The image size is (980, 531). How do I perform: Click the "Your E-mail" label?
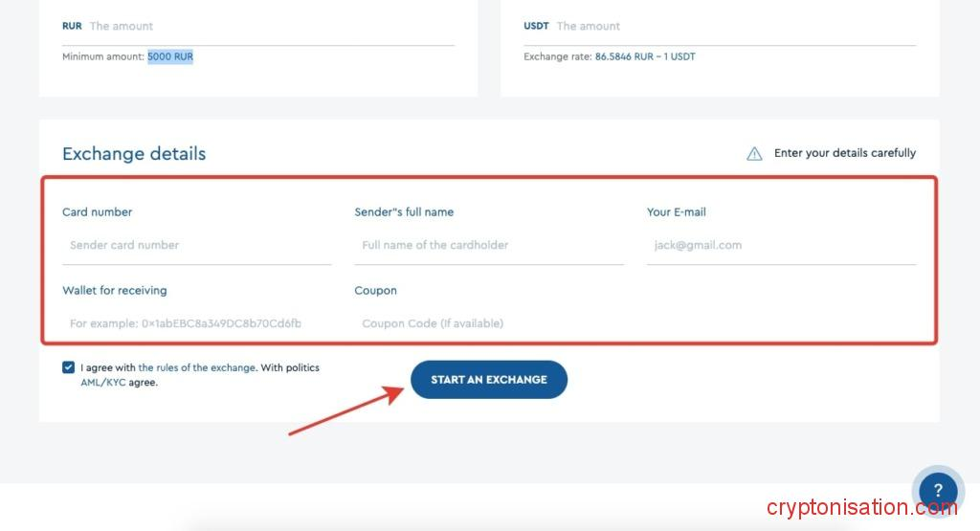[677, 211]
